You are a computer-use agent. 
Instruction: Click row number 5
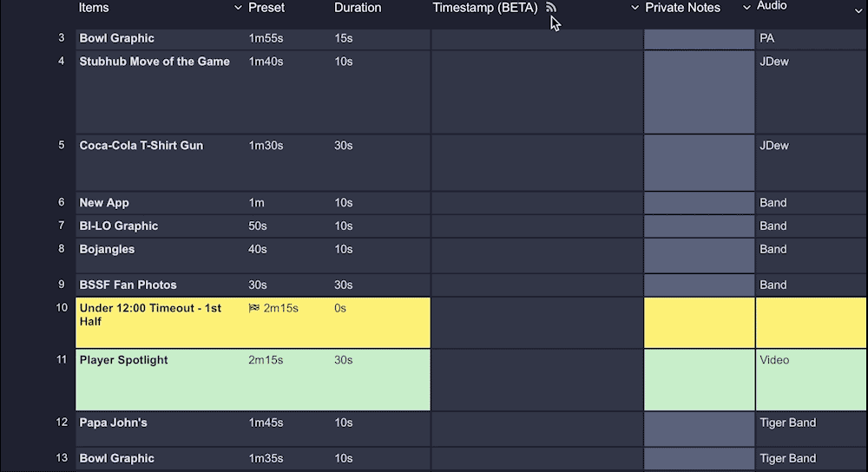pos(62,145)
